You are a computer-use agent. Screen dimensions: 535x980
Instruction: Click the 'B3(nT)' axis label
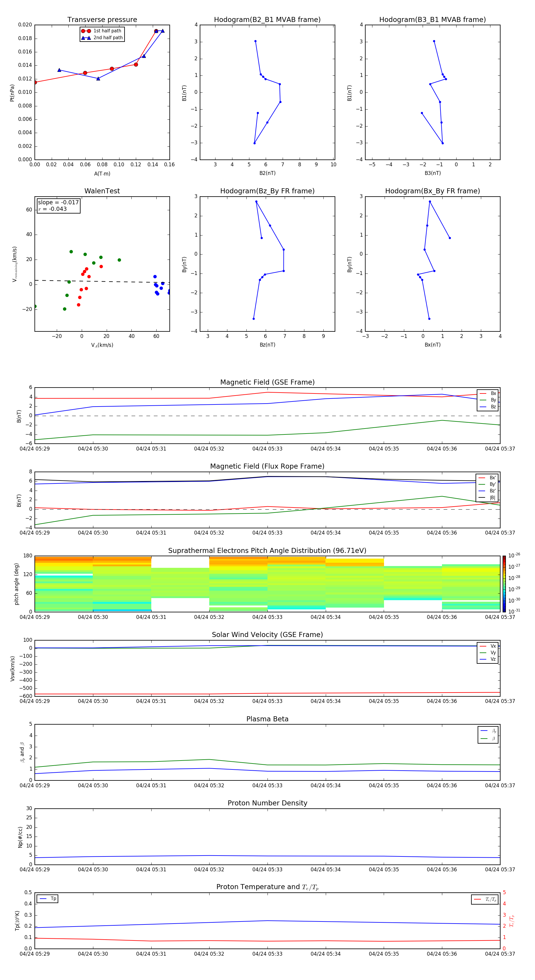[x=432, y=173]
